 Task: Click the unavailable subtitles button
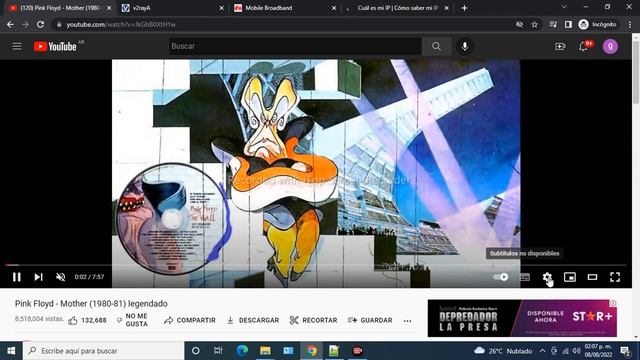[x=525, y=277]
